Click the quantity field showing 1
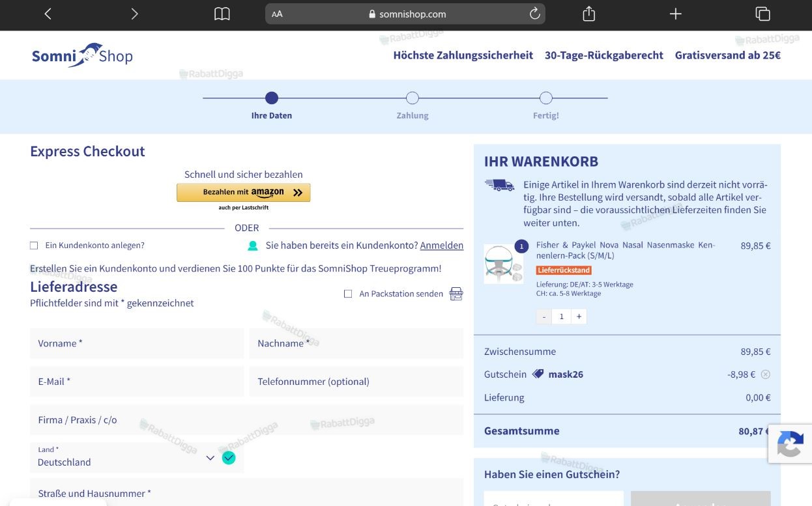The image size is (812, 506). [561, 316]
